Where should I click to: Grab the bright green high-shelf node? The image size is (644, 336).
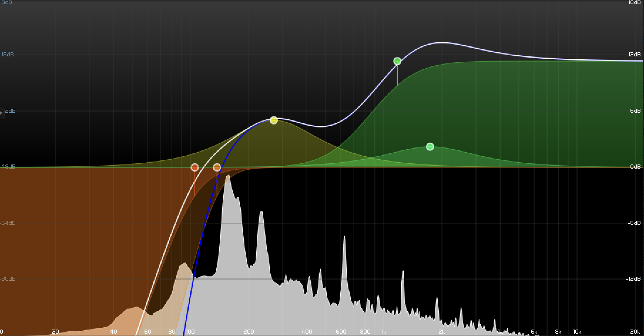397,61
